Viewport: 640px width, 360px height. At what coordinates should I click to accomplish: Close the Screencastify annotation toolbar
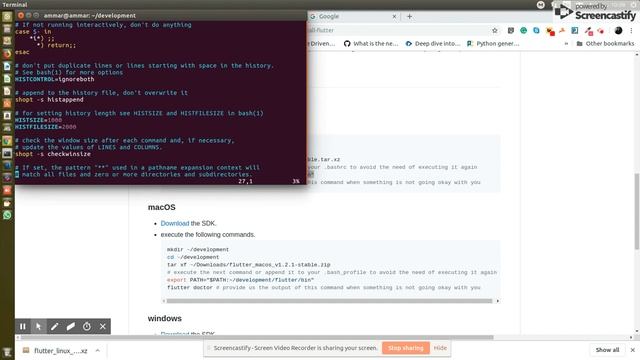[x=103, y=327]
